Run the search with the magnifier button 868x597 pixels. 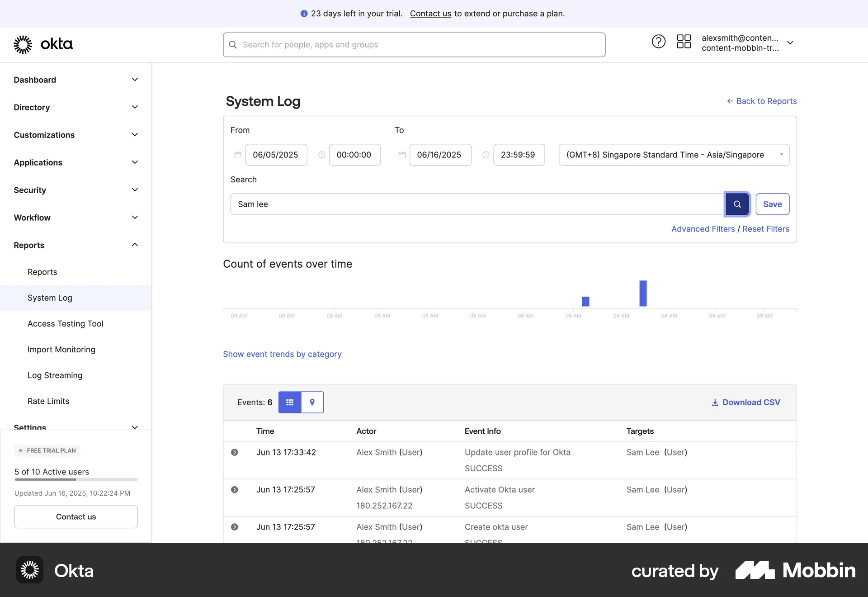click(737, 204)
